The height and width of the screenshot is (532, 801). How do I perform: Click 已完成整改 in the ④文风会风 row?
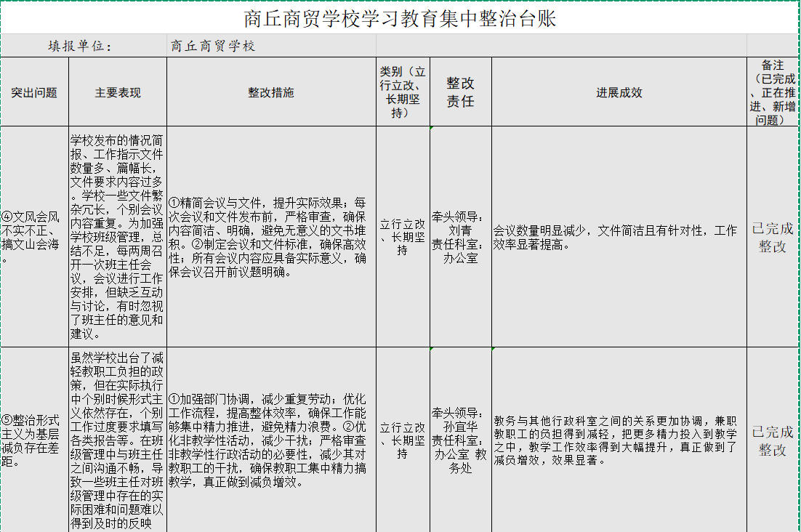coord(773,237)
